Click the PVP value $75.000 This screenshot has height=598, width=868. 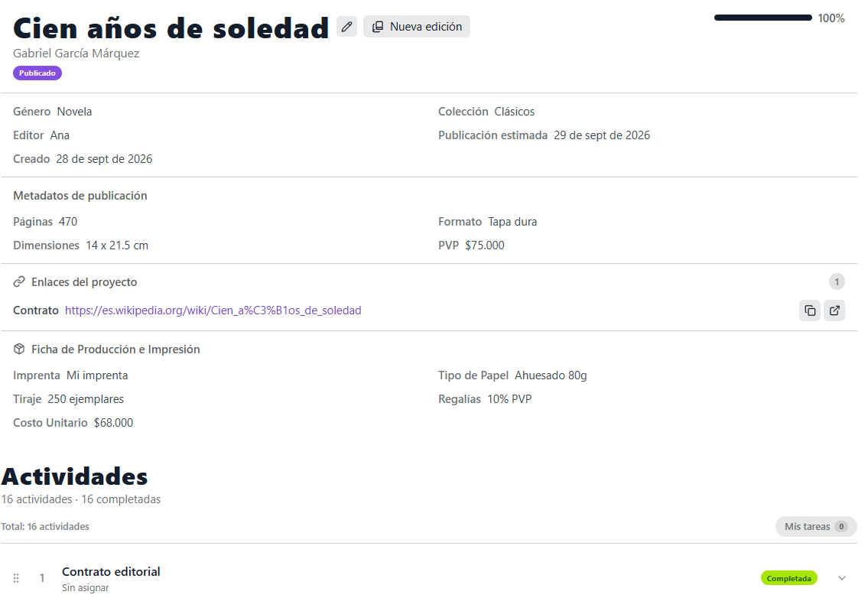pos(484,245)
